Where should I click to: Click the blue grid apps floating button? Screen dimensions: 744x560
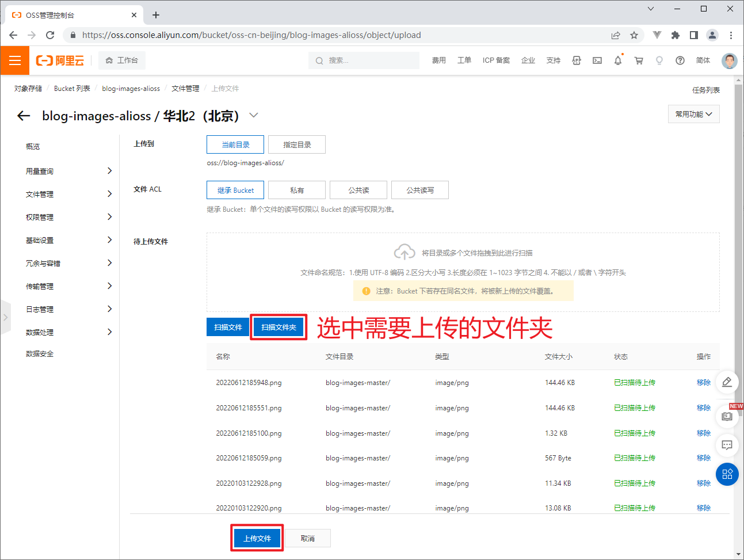727,474
